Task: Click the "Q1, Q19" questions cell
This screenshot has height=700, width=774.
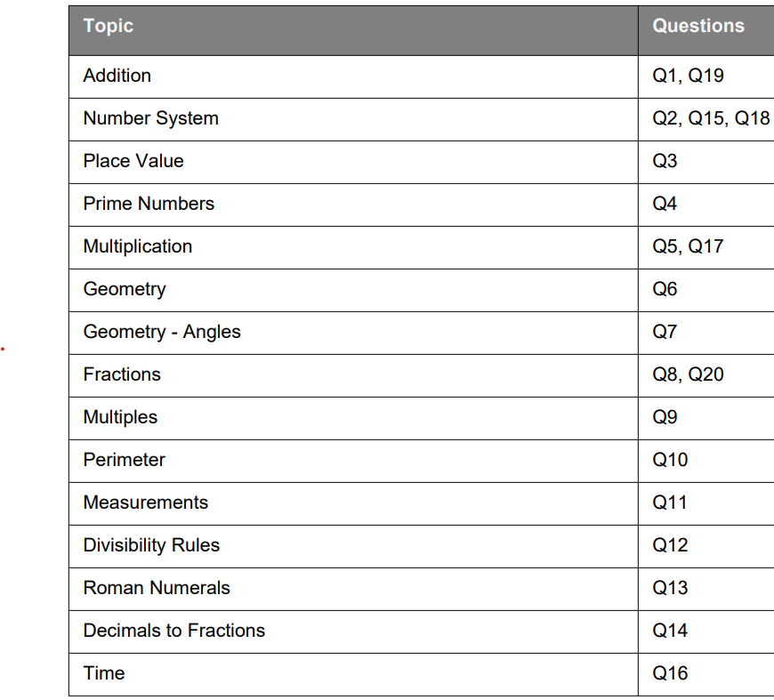Action: 688,76
